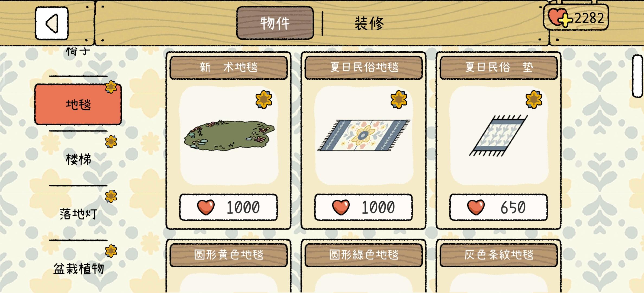This screenshot has width=644, height=293.
Task: Select the grassy moss rug image
Action: (x=229, y=135)
